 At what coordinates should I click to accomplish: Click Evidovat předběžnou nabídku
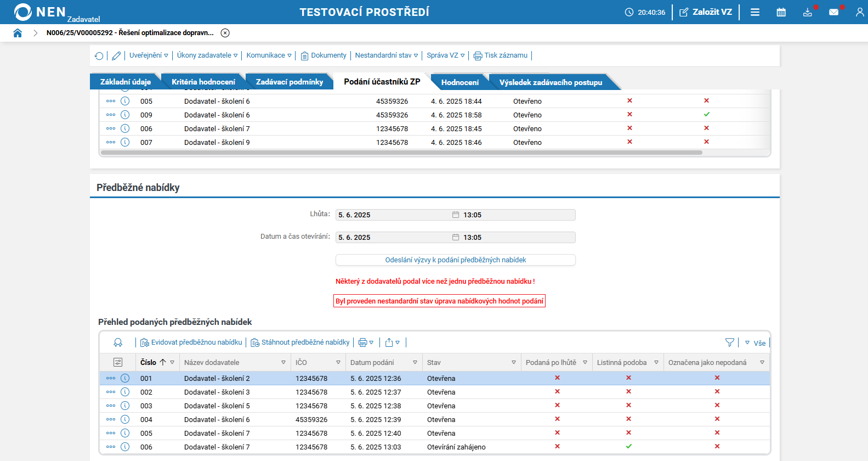[191, 342]
